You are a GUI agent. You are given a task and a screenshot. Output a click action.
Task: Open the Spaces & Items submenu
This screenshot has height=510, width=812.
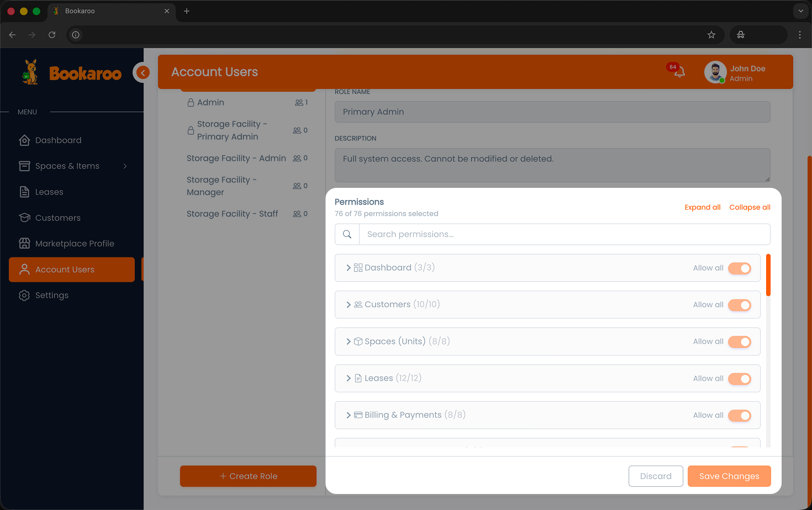click(x=67, y=166)
